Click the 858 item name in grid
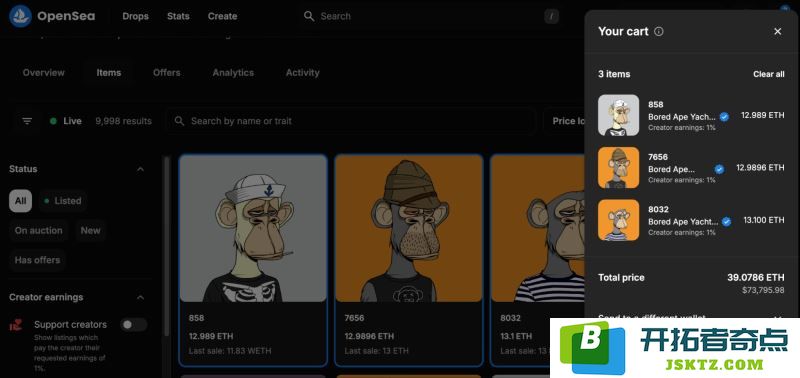Image resolution: width=800 pixels, height=378 pixels. [196, 318]
